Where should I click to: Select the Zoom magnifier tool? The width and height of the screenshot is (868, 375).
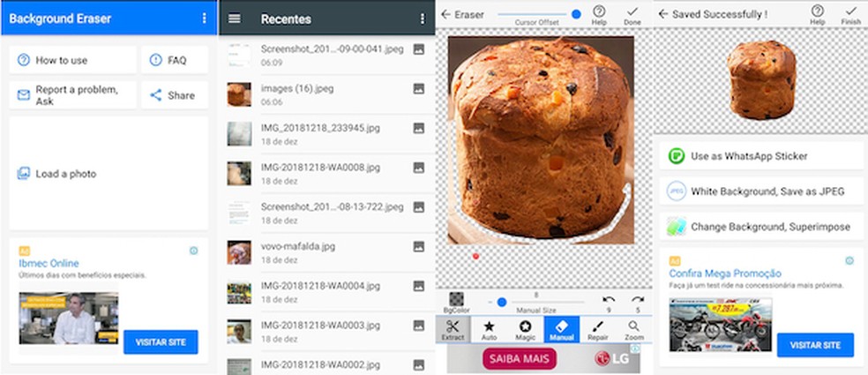coord(634,330)
